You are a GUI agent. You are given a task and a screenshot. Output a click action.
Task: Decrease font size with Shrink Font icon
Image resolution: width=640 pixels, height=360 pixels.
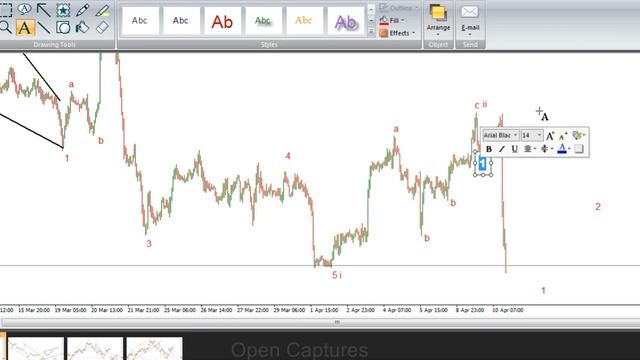pos(563,136)
